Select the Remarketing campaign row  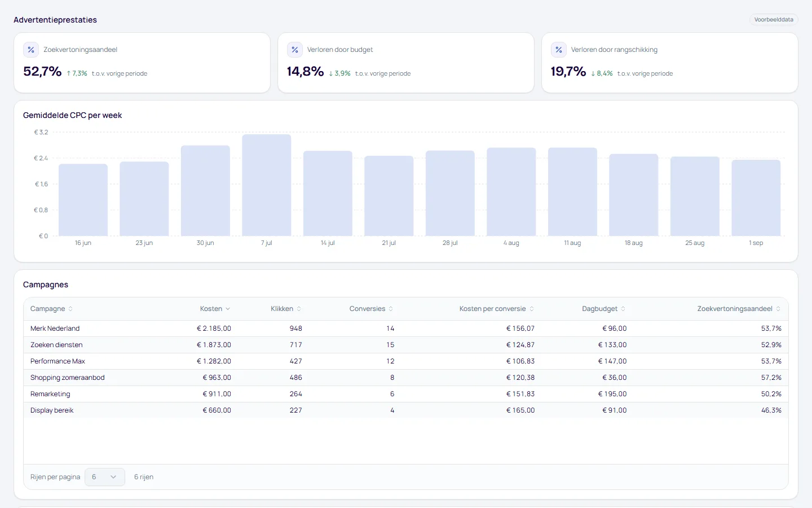tap(406, 394)
